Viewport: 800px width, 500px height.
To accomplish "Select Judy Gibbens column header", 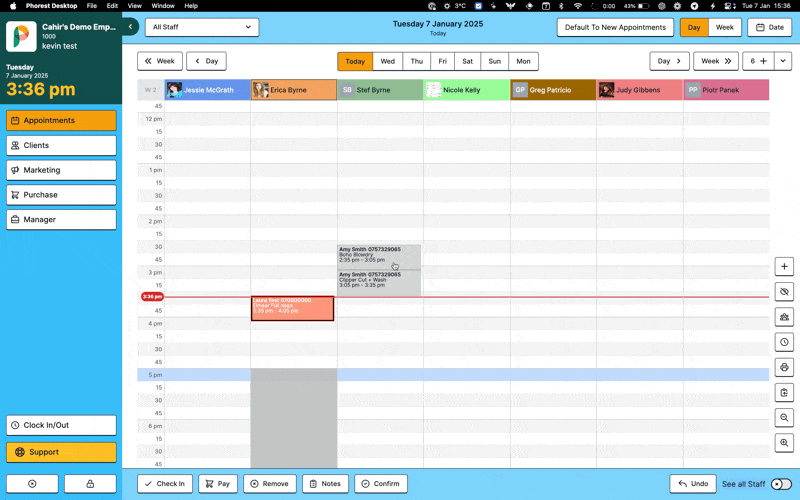I will coord(640,90).
